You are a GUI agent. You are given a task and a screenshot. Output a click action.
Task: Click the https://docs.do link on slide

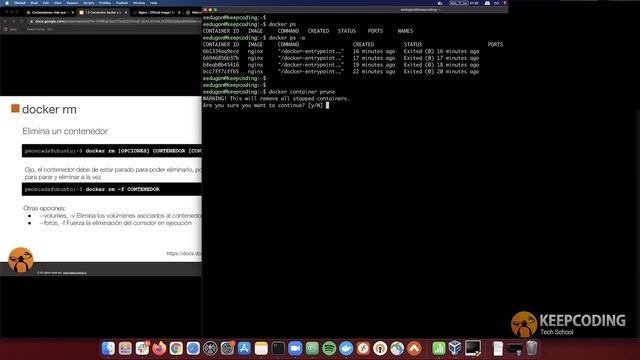pyautogui.click(x=184, y=253)
